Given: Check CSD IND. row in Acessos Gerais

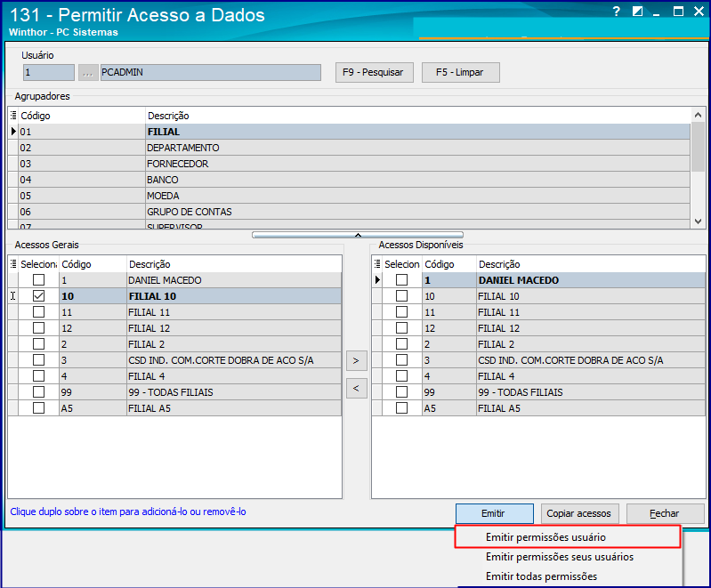Looking at the screenshot, I should pos(38,360).
